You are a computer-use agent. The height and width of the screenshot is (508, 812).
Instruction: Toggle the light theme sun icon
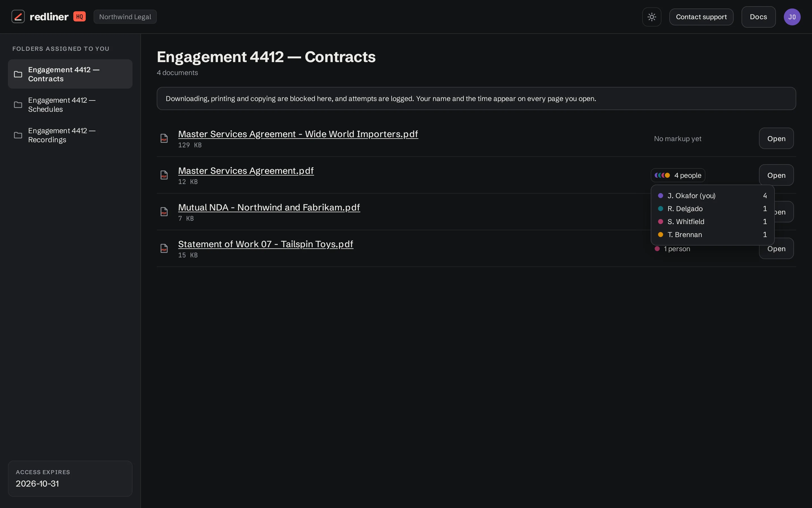pos(652,17)
